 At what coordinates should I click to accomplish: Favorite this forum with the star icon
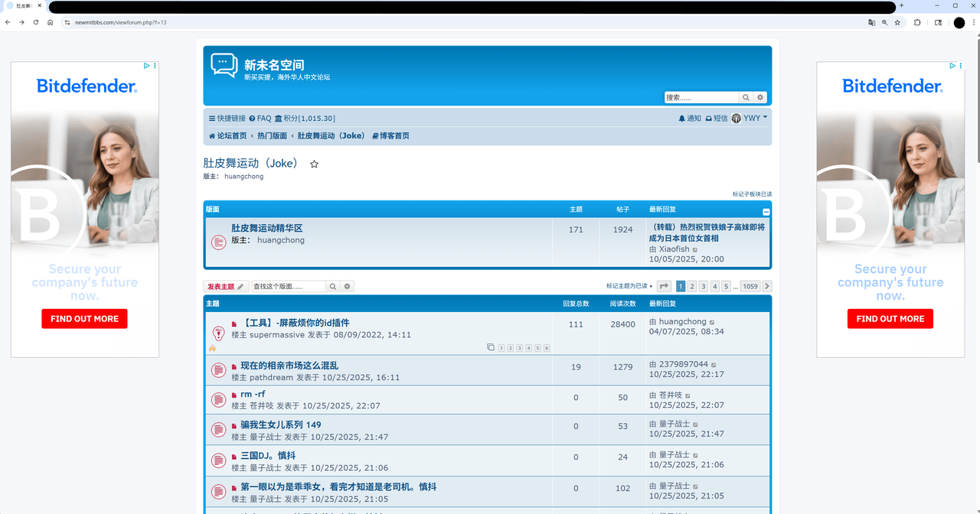click(x=314, y=164)
